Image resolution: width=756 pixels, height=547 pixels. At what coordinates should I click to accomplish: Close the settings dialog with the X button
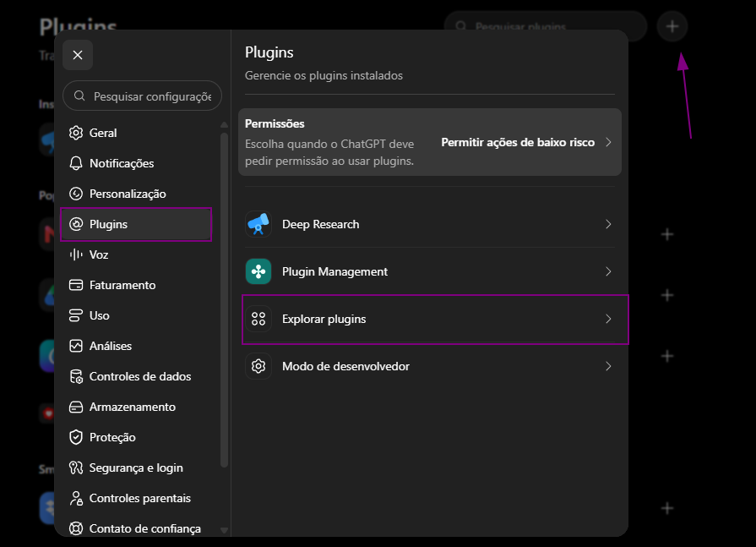click(78, 55)
